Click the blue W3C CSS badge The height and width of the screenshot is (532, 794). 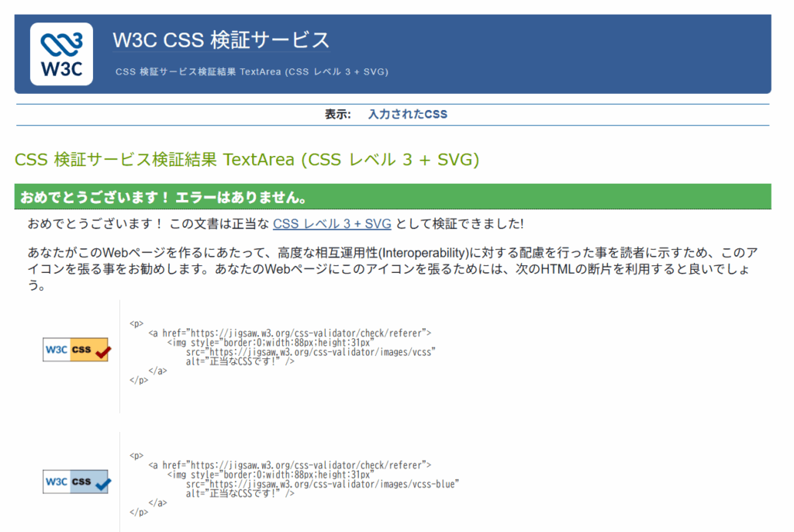click(76, 482)
